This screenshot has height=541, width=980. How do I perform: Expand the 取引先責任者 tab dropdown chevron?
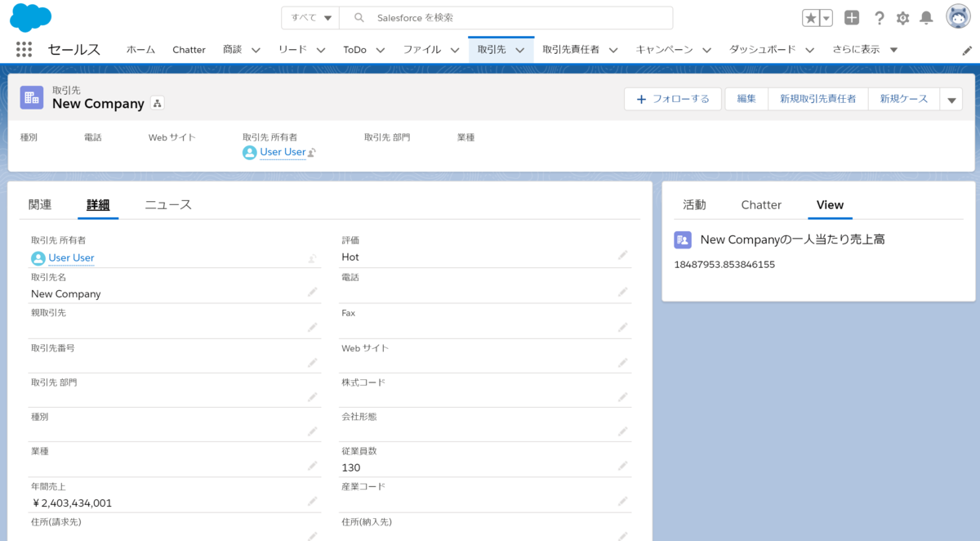tap(613, 50)
